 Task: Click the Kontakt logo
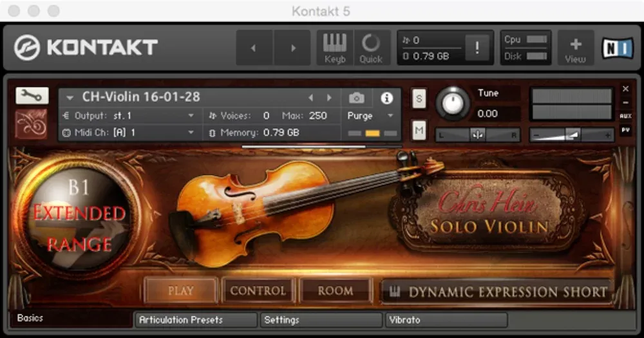point(86,47)
